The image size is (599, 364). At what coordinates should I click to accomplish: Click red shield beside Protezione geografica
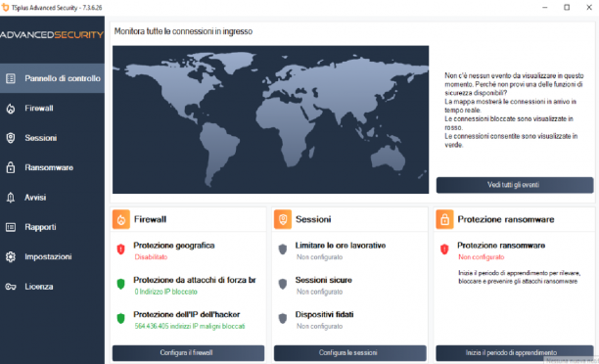[120, 250]
